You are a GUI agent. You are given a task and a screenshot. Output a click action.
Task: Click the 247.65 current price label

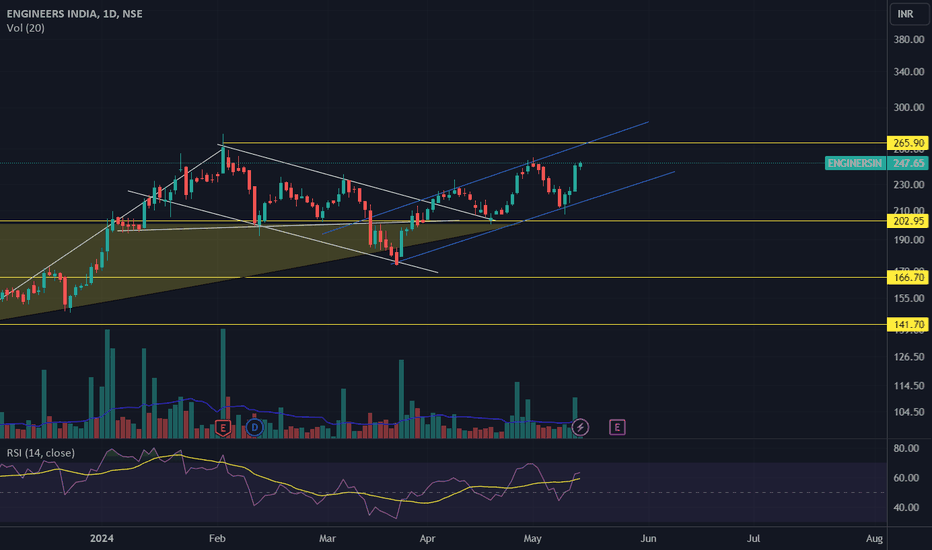(908, 163)
